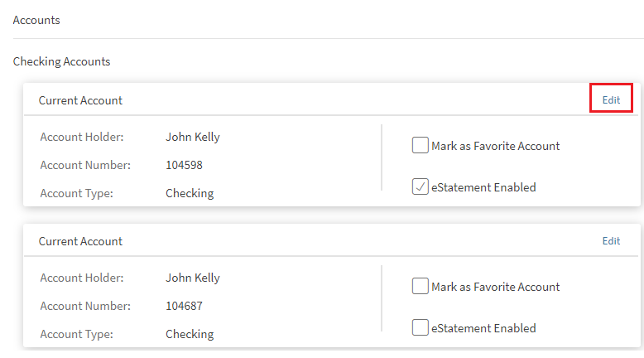Screen dimensions: 644x358
Task: Click second Current Account card title
Action: [80, 241]
